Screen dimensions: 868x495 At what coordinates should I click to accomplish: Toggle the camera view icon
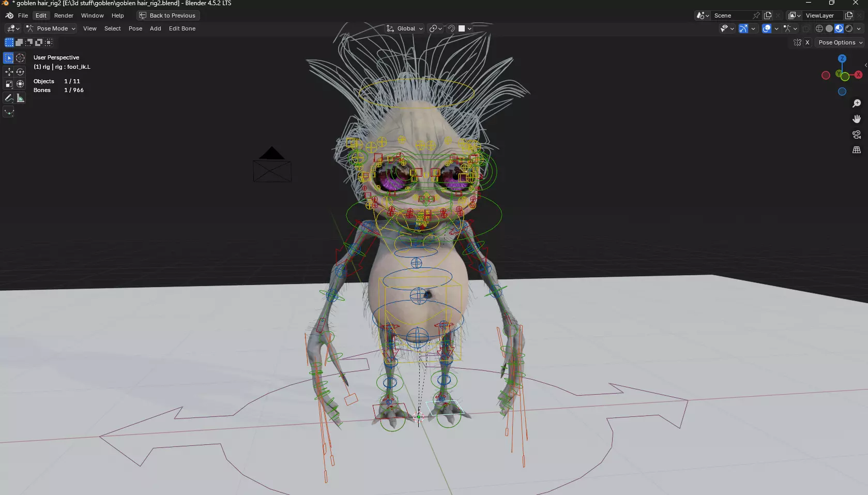[857, 134]
